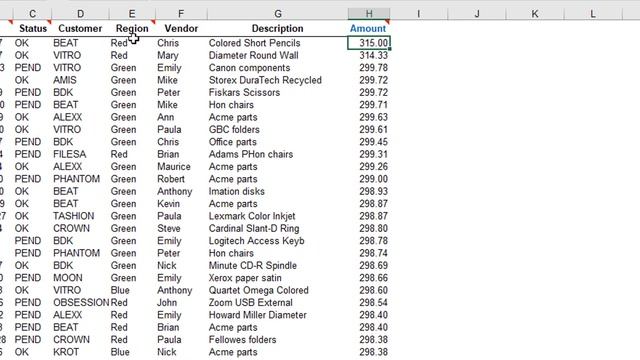Click the Vendor header cell
The image size is (640, 360).
[x=181, y=29]
